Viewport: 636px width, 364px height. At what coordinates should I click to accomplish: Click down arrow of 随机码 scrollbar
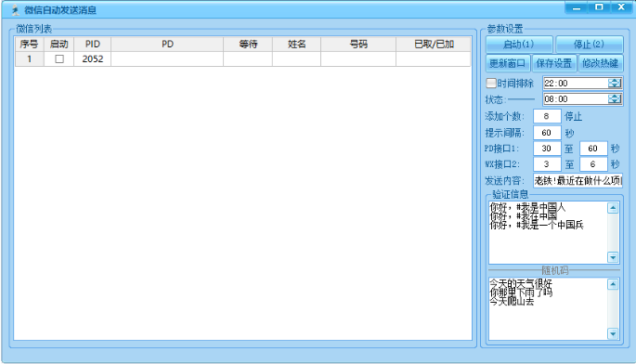tap(613, 334)
